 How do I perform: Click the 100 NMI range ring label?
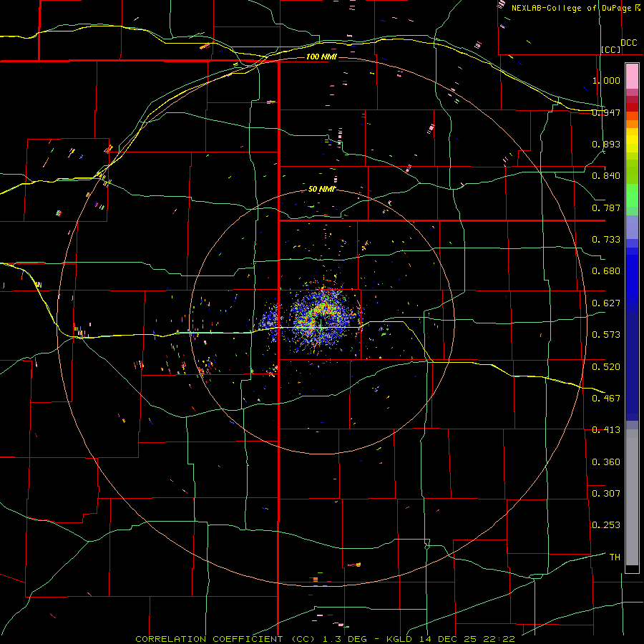click(x=321, y=57)
